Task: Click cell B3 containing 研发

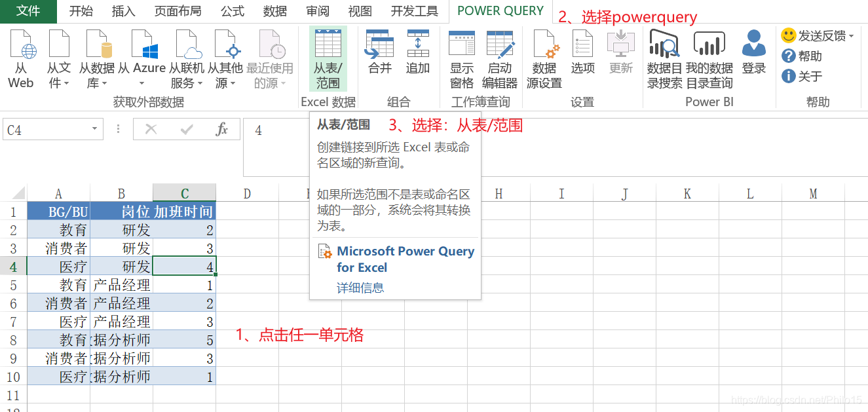Action: 121,248
